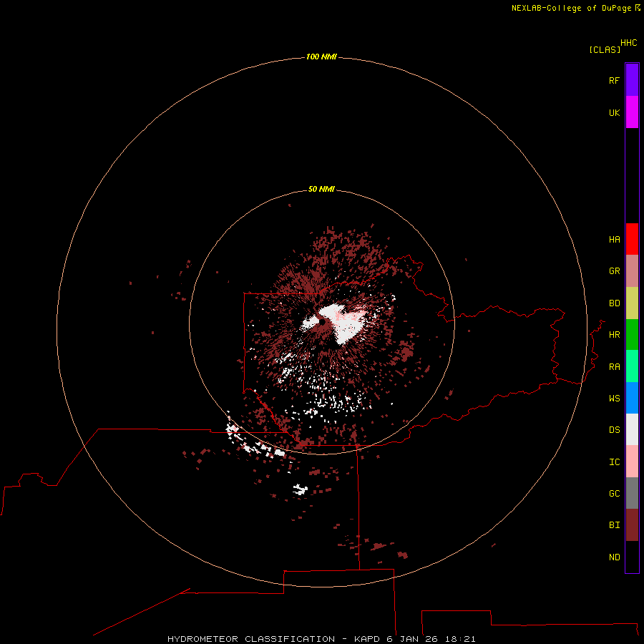Click the RF legend label

[614, 80]
